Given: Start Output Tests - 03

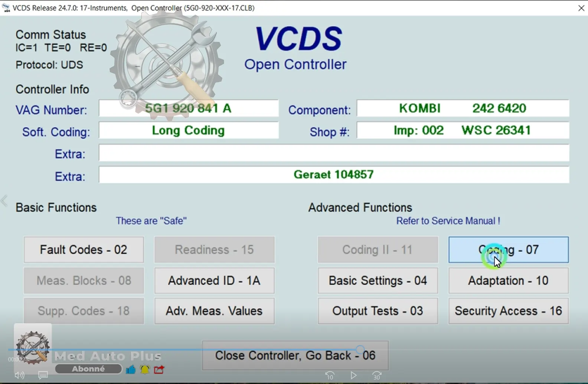Looking at the screenshot, I should [x=378, y=311].
